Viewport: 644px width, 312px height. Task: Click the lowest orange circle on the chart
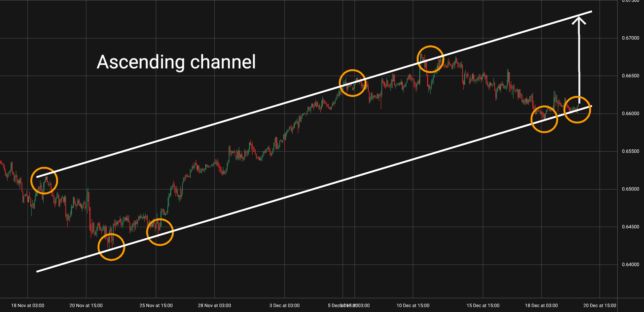111,247
